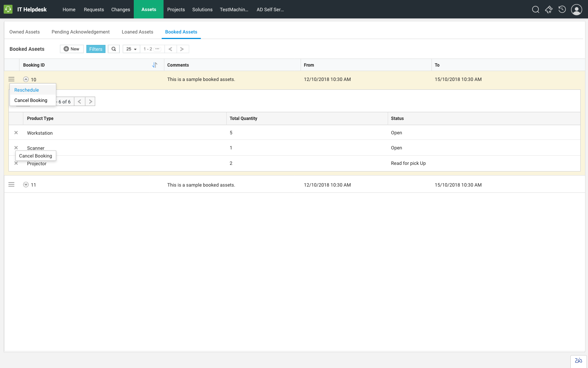This screenshot has height=368, width=588.
Task: Open the 25 per page dropdown
Action: 131,49
